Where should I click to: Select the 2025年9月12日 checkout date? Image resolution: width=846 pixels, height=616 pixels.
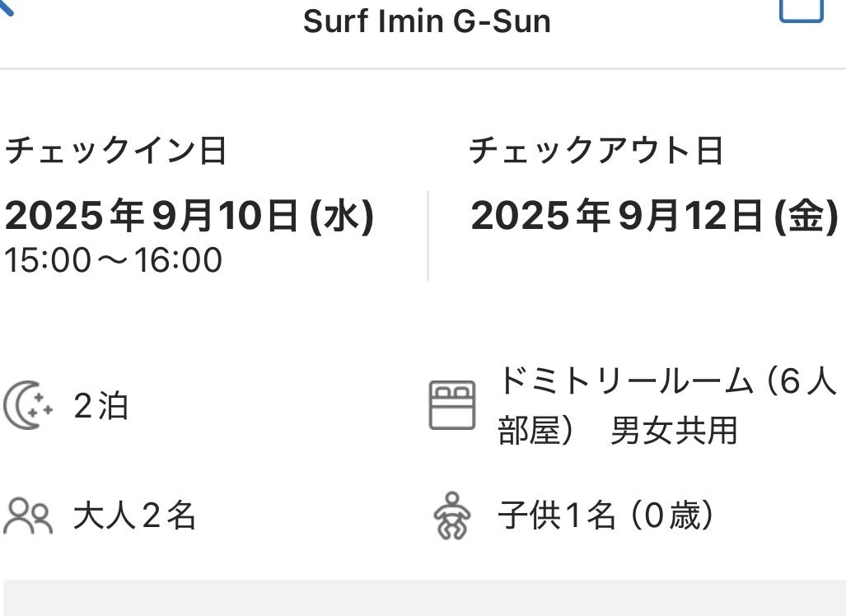[654, 217]
